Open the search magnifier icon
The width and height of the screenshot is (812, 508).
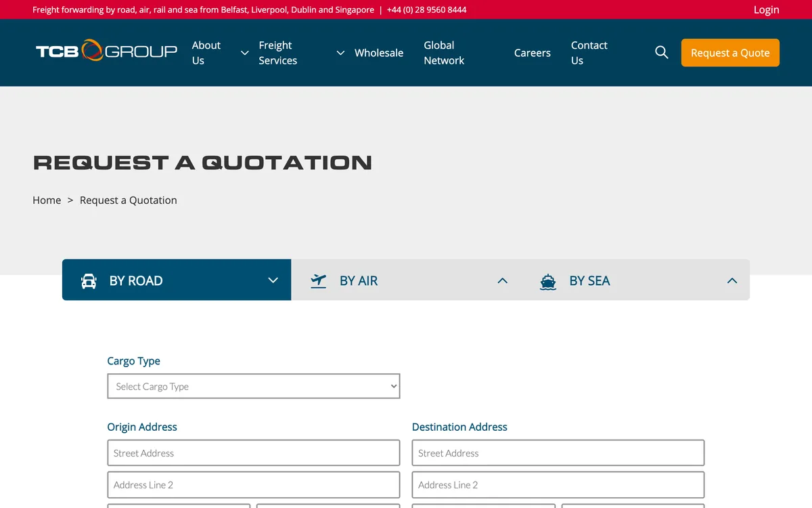click(662, 52)
